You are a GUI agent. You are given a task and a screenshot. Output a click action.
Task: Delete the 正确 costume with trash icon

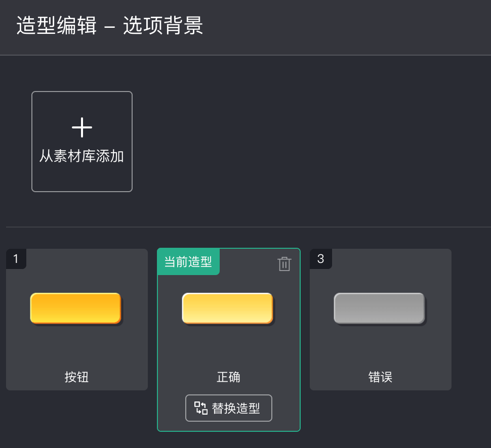284,263
